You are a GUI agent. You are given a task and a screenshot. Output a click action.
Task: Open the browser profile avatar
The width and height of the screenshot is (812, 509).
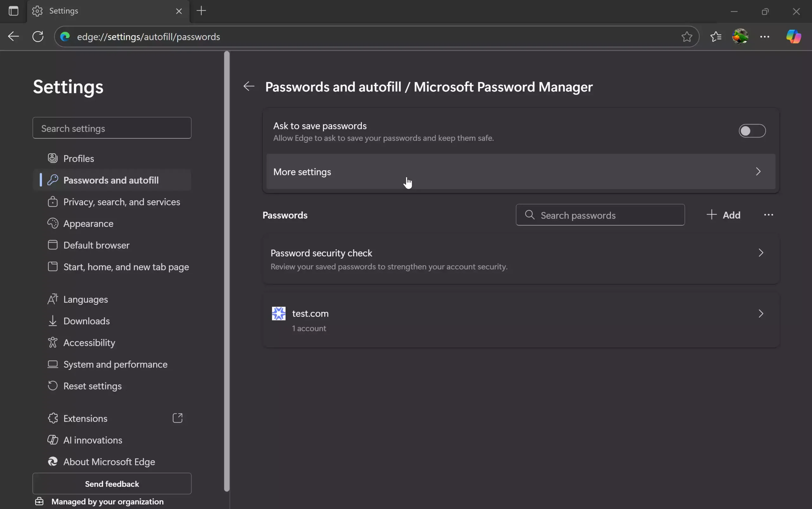pyautogui.click(x=740, y=36)
